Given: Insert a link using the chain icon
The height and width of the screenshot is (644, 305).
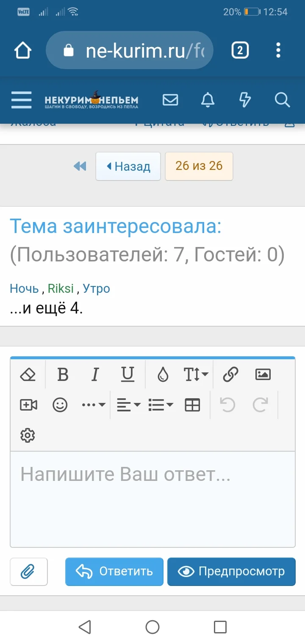Looking at the screenshot, I should [229, 374].
